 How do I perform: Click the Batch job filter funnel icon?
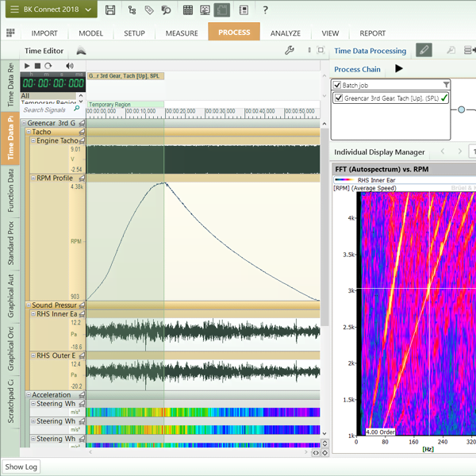(446, 85)
